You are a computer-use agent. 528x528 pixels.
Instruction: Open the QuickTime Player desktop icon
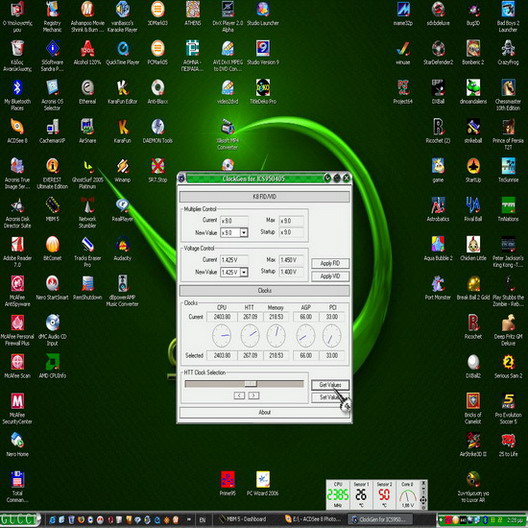tap(123, 53)
